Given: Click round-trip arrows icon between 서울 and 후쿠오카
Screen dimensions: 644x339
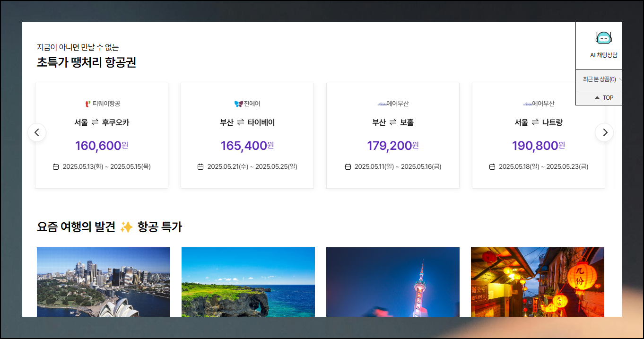Looking at the screenshot, I should tap(95, 122).
